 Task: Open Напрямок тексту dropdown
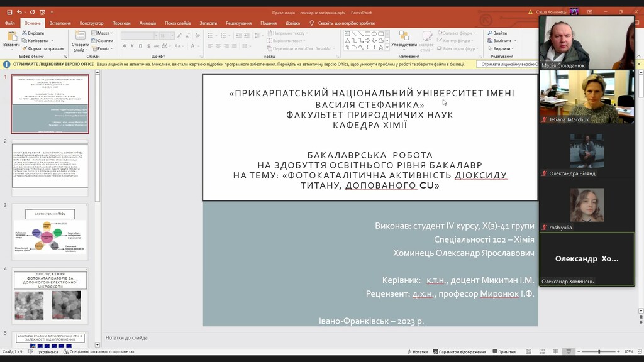287,33
